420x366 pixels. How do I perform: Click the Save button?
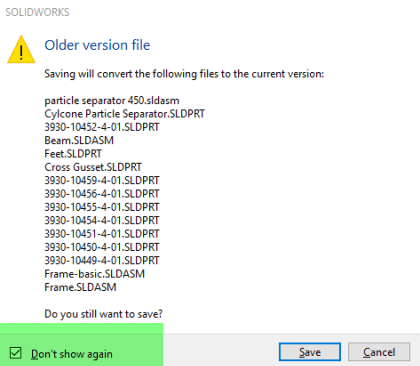tap(310, 352)
